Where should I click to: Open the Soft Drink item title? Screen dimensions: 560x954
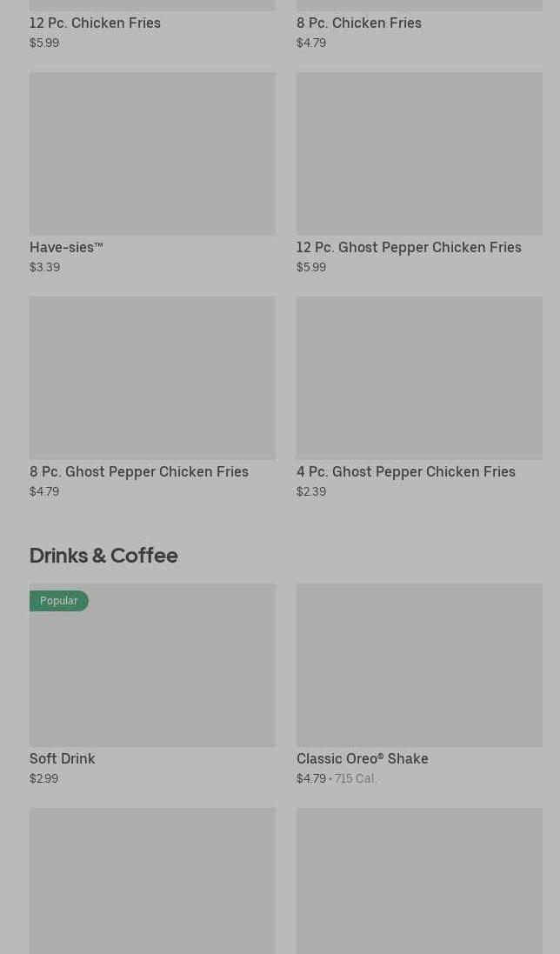(63, 759)
